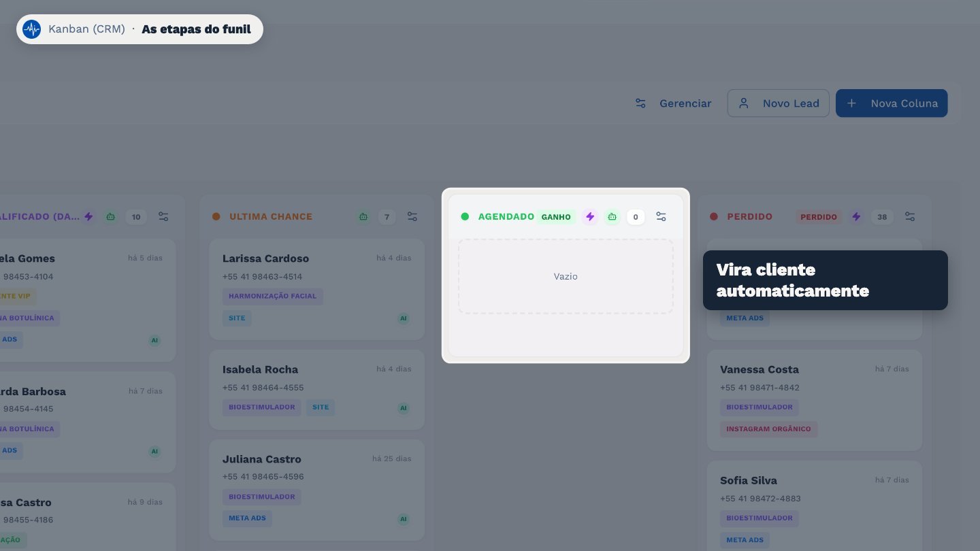The width and height of the screenshot is (980, 551).
Task: Open Isabela Rocha lead name
Action: [260, 369]
